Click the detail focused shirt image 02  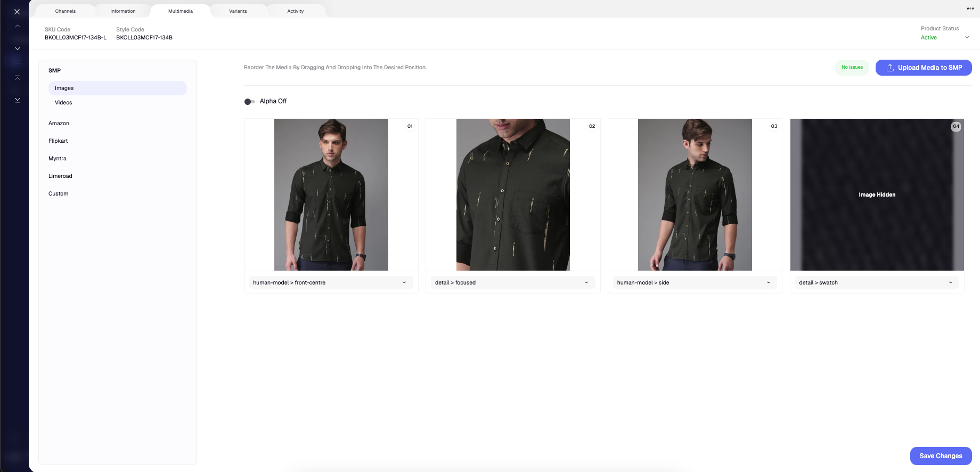coord(513,194)
